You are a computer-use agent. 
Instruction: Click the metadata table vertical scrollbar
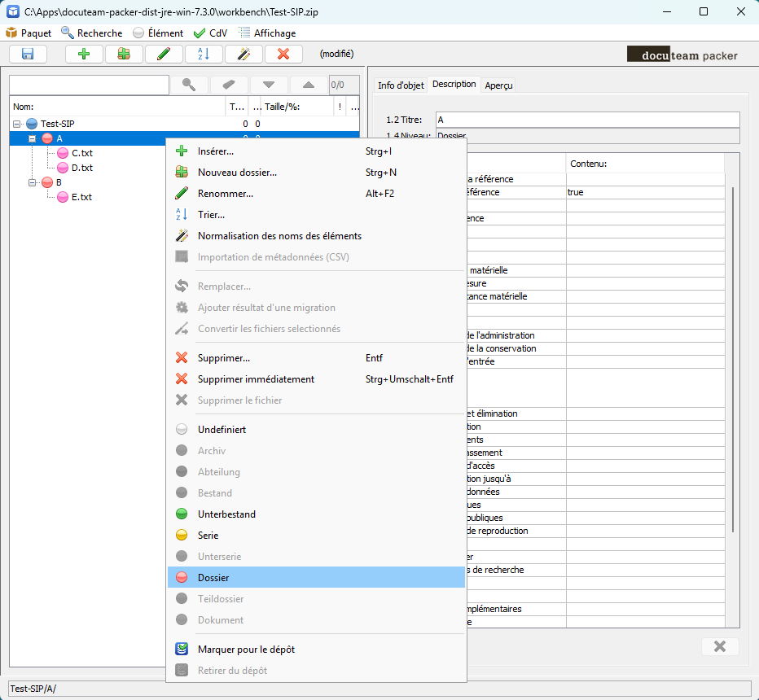pyautogui.click(x=735, y=358)
